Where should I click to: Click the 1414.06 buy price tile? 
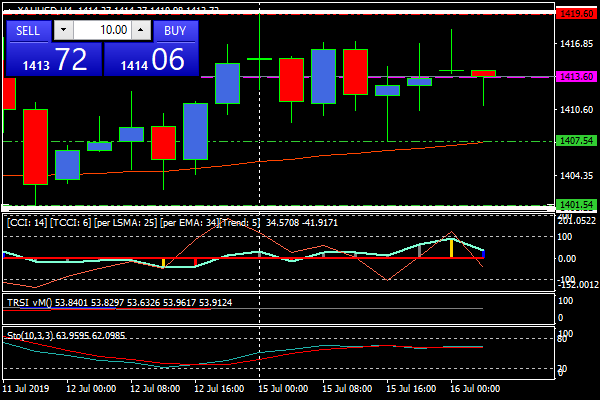tap(151, 60)
